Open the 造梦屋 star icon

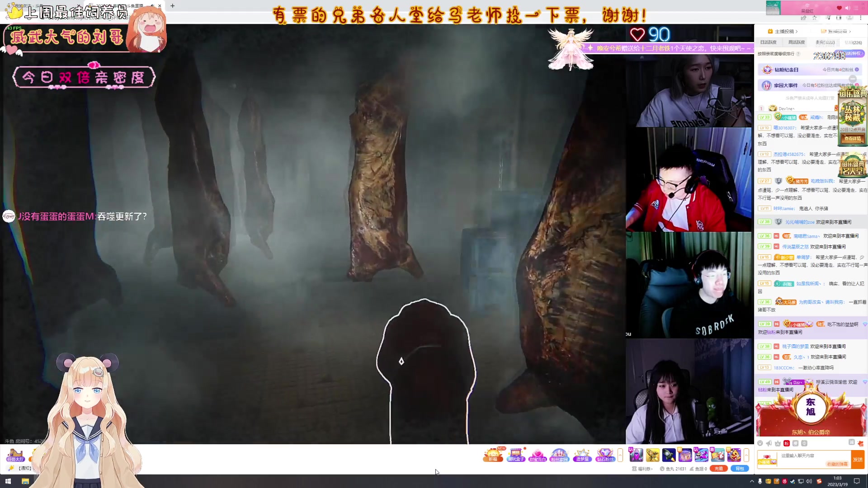582,455
